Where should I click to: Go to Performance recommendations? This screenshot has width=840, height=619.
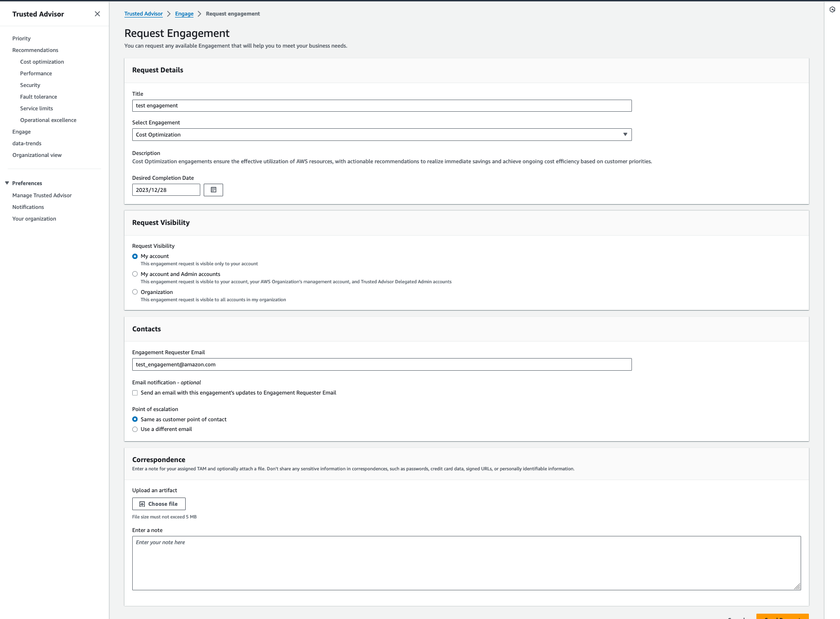[36, 73]
